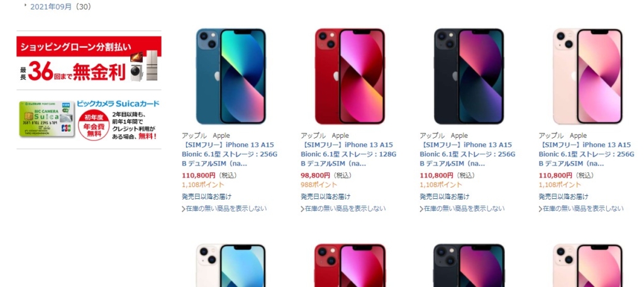Image resolution: width=644 pixels, height=287 pixels.
Task: Expand the 2021年09月 (30) archive entry
Action: (x=26, y=5)
